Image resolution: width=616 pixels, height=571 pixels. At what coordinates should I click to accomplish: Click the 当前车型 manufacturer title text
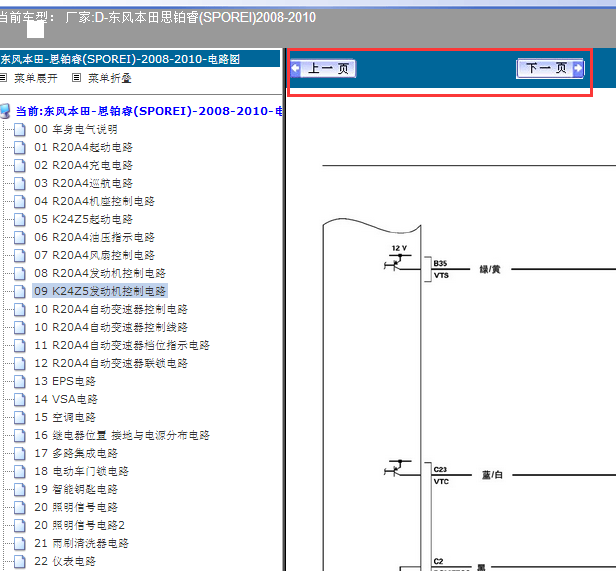pyautogui.click(x=158, y=18)
